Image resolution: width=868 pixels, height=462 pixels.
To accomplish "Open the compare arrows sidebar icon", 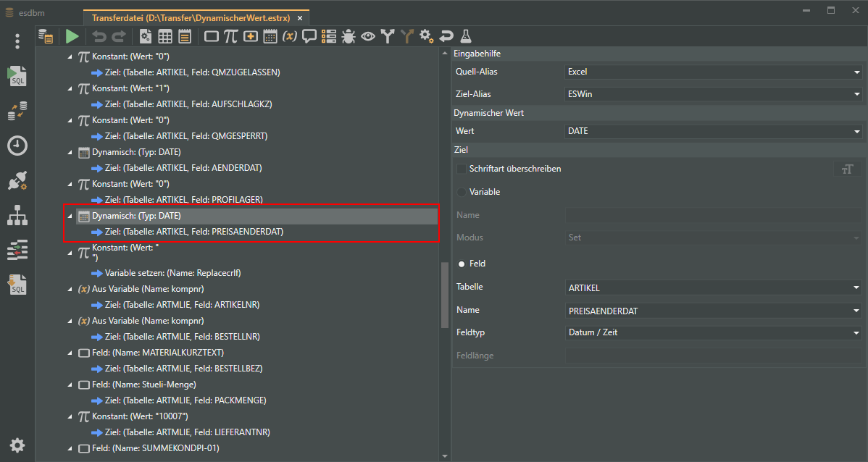I will (x=17, y=250).
